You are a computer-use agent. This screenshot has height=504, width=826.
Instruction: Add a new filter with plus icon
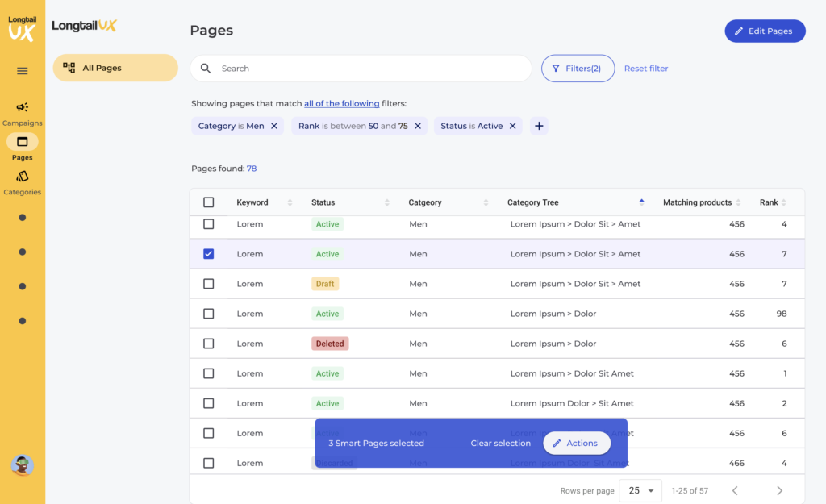(539, 126)
